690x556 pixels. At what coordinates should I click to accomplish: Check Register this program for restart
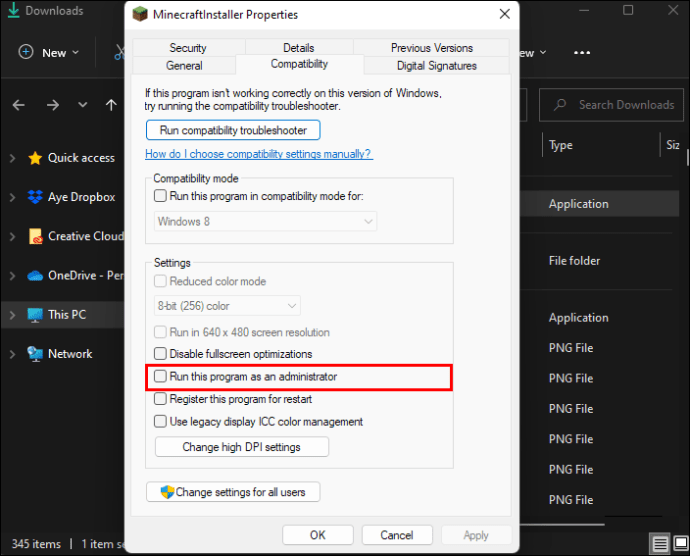coord(160,399)
